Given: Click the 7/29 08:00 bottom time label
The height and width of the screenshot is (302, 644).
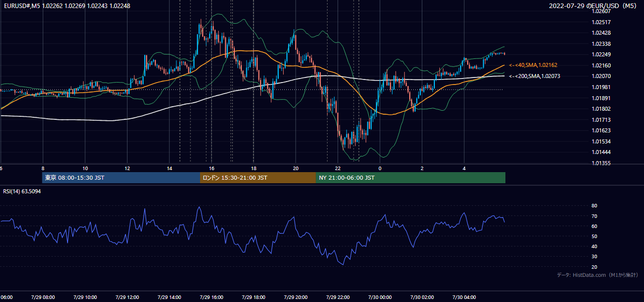Looking at the screenshot, I should point(43,297).
